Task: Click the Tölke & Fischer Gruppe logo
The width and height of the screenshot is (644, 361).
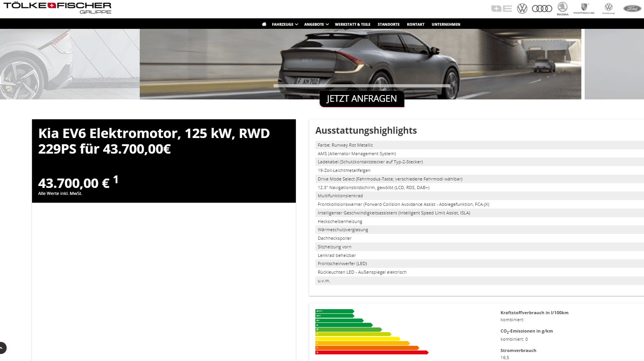Action: click(x=57, y=8)
